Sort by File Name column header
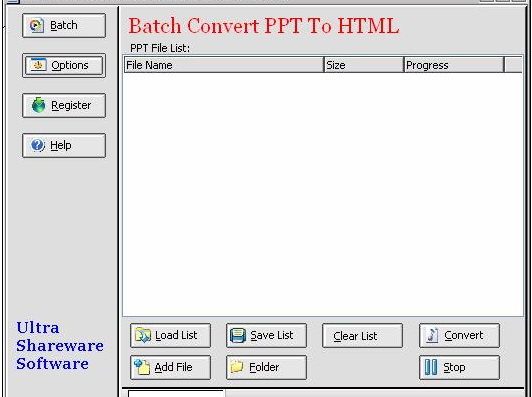The width and height of the screenshot is (532, 397). tap(224, 65)
